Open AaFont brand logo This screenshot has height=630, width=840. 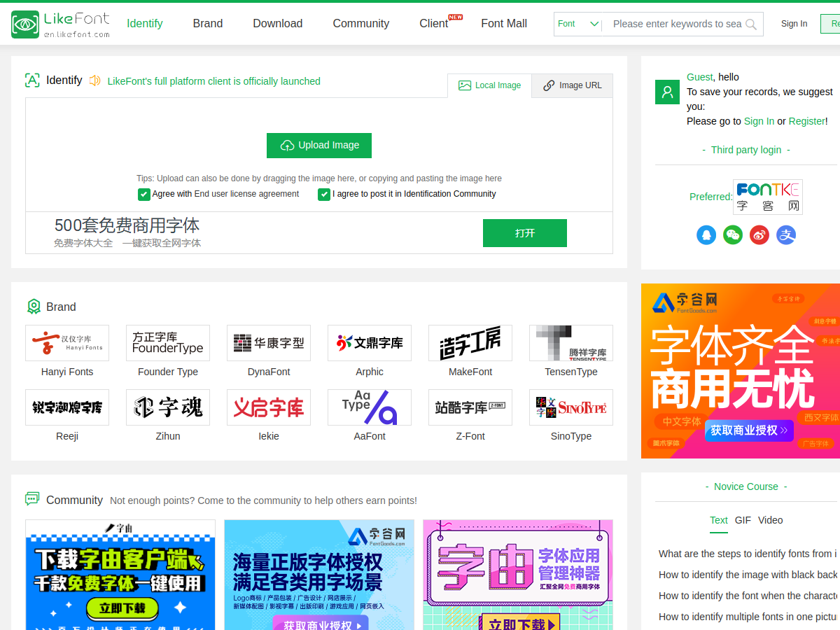coord(370,407)
